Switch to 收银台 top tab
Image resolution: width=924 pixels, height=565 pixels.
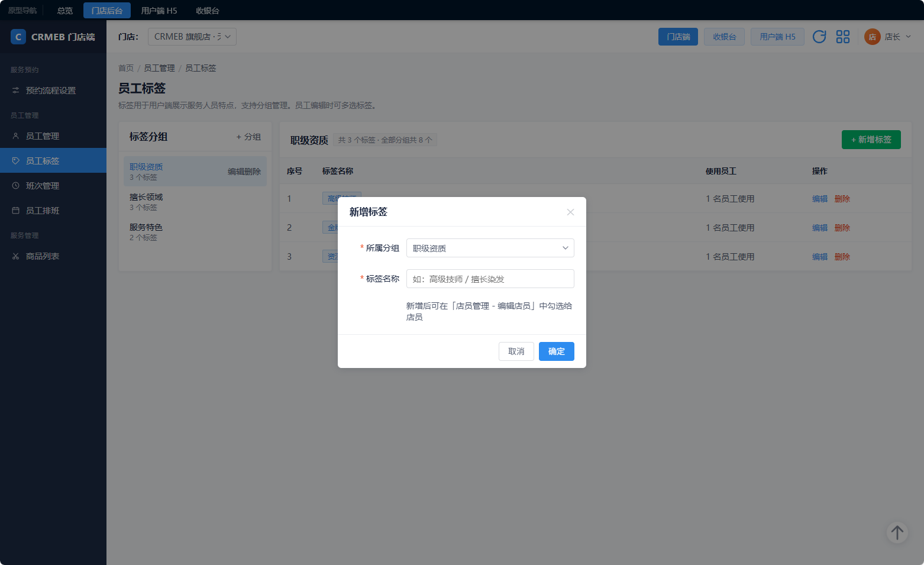208,11
